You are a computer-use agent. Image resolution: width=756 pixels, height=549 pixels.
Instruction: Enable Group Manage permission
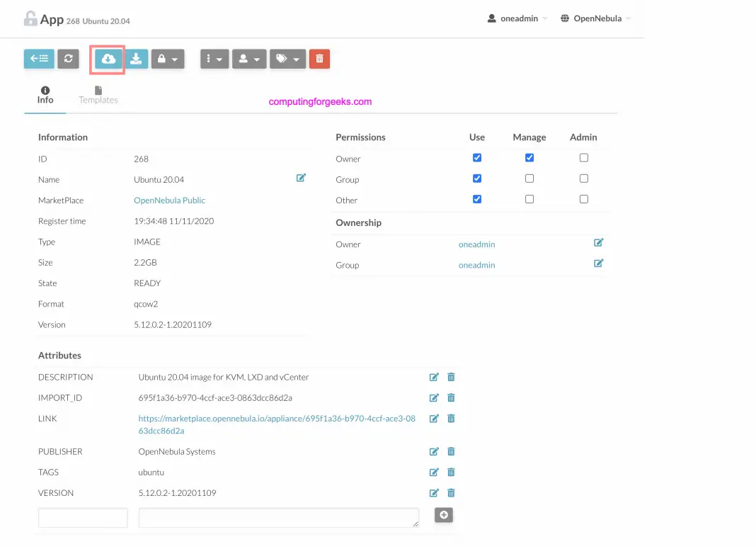tap(529, 178)
